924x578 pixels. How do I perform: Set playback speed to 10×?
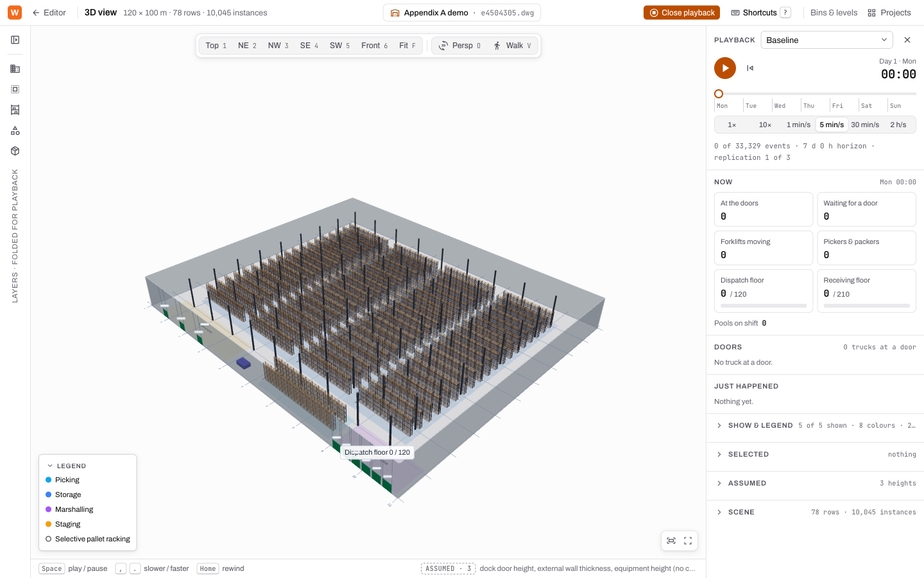[765, 125]
